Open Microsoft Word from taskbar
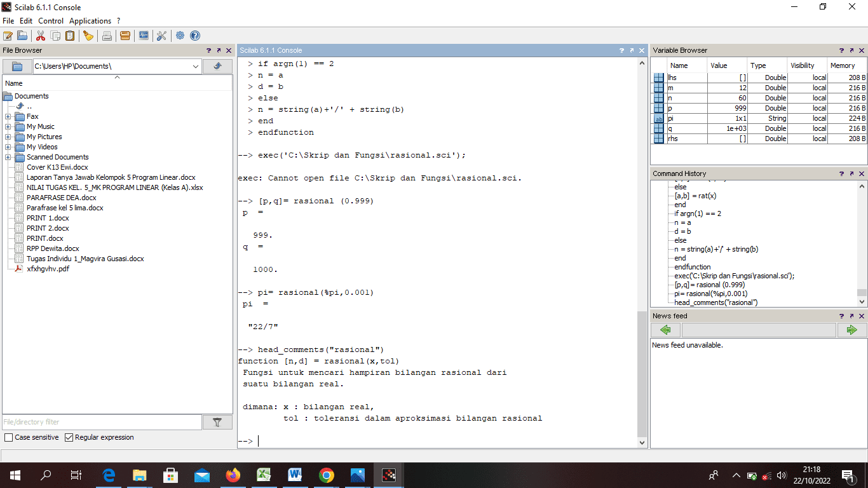Image resolution: width=868 pixels, height=488 pixels. (x=295, y=475)
